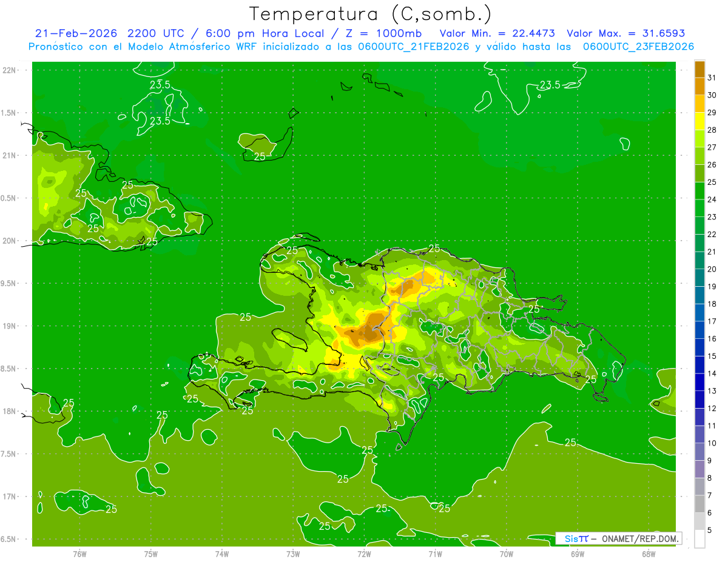Click legend scale value "20"
The image size is (728, 562).
click(x=712, y=269)
